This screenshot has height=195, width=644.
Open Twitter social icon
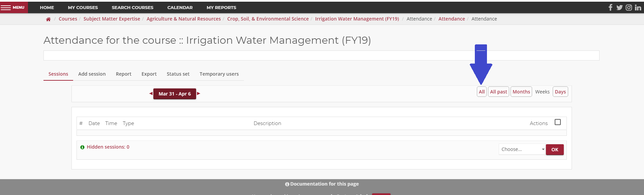[619, 7]
